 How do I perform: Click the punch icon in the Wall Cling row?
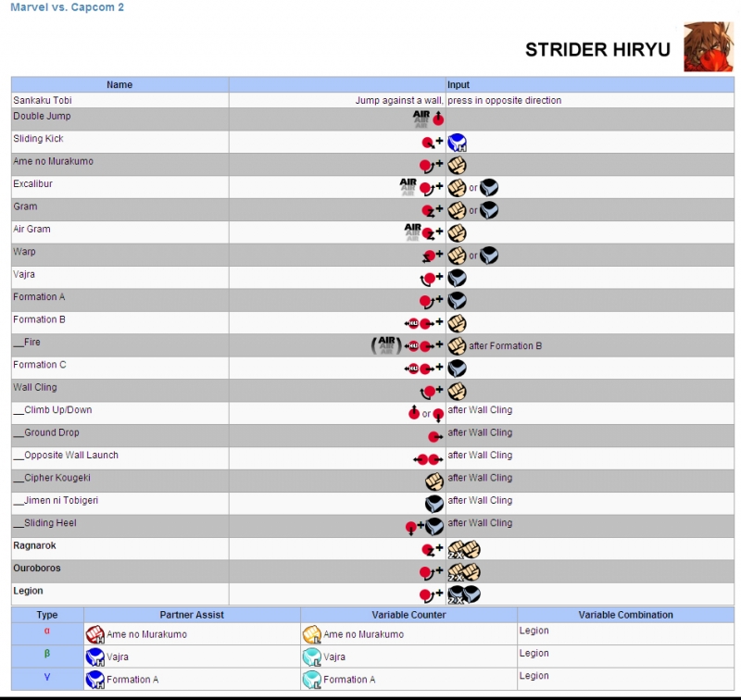tap(457, 392)
